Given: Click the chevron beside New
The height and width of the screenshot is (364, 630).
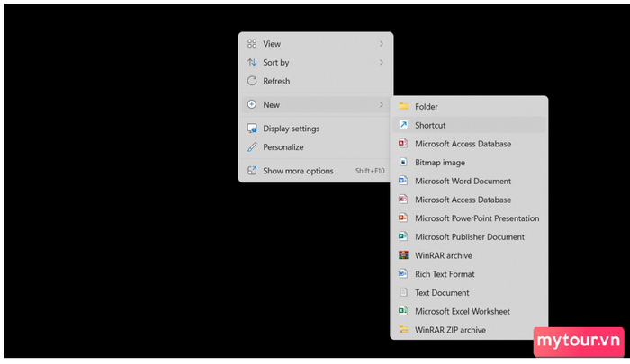Looking at the screenshot, I should click(382, 105).
